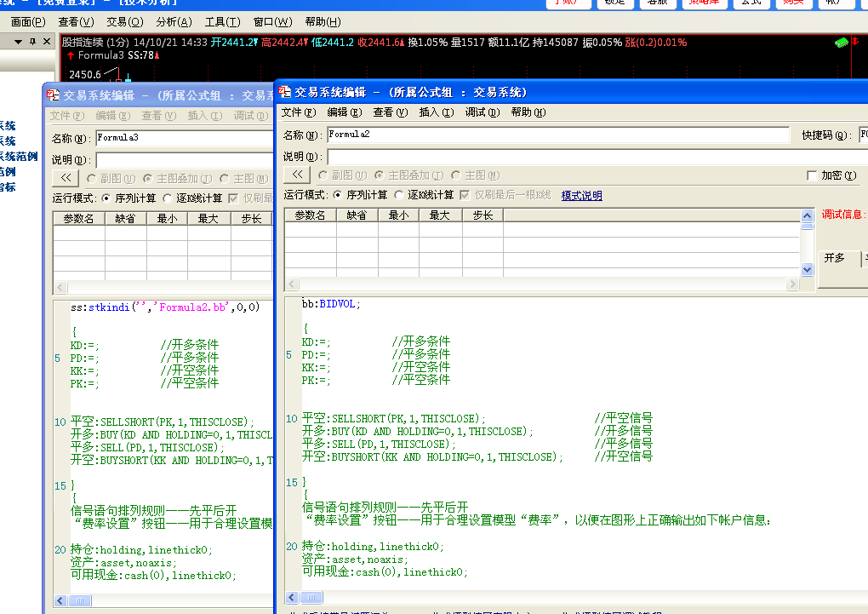Click 参数名 column header in Formula3 editor
Screen dimensions: 868x614
coord(79,218)
